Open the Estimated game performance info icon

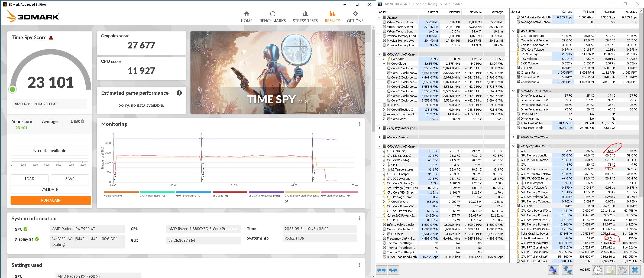pyautogui.click(x=179, y=93)
